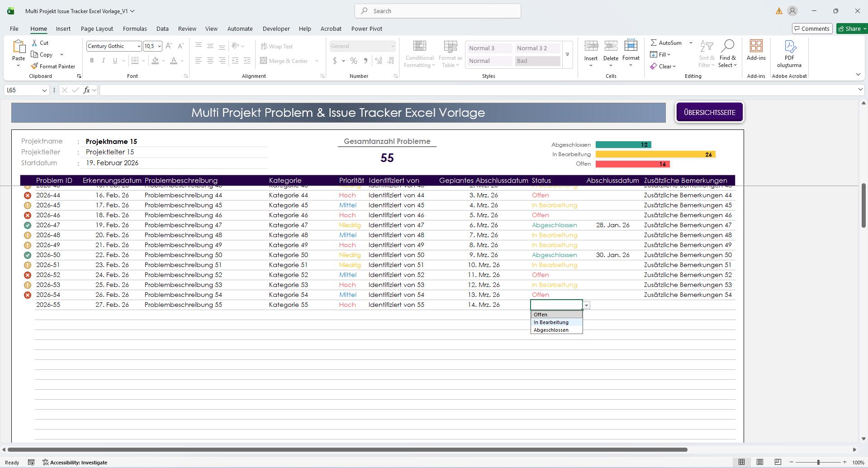Open Century Gothic font dropdown

pos(138,46)
